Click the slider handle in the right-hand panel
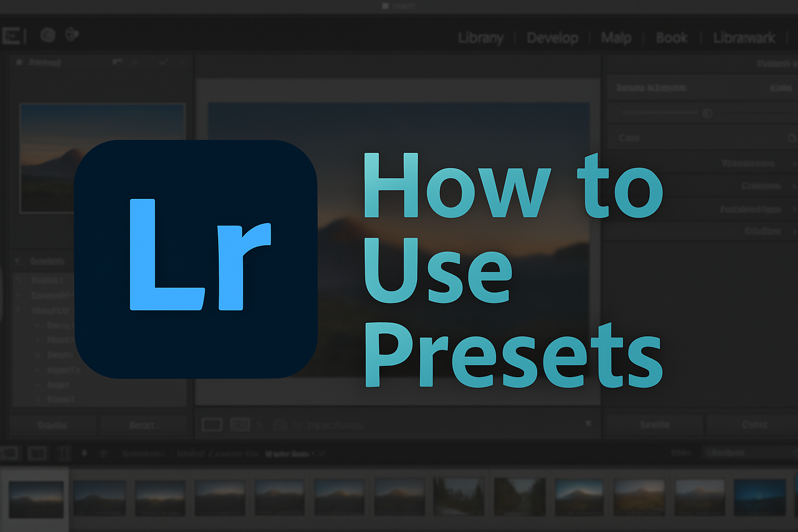The image size is (798, 532). [707, 113]
